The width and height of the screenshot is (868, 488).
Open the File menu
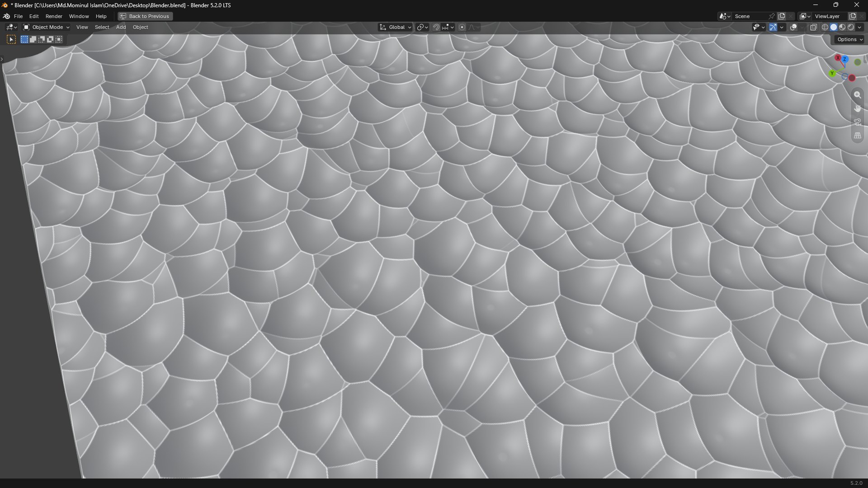(18, 16)
